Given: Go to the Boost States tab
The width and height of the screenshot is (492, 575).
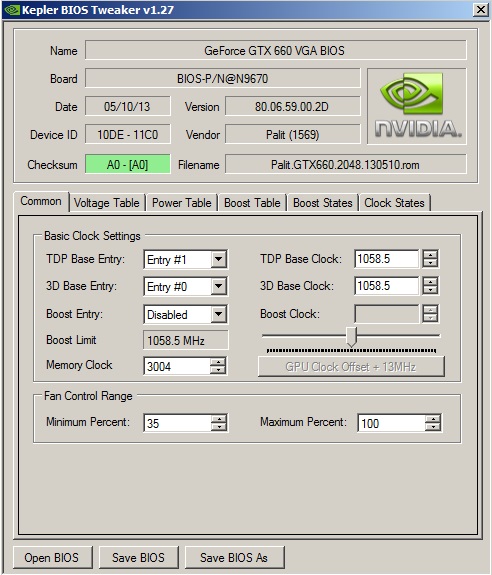Looking at the screenshot, I should click(x=323, y=203).
